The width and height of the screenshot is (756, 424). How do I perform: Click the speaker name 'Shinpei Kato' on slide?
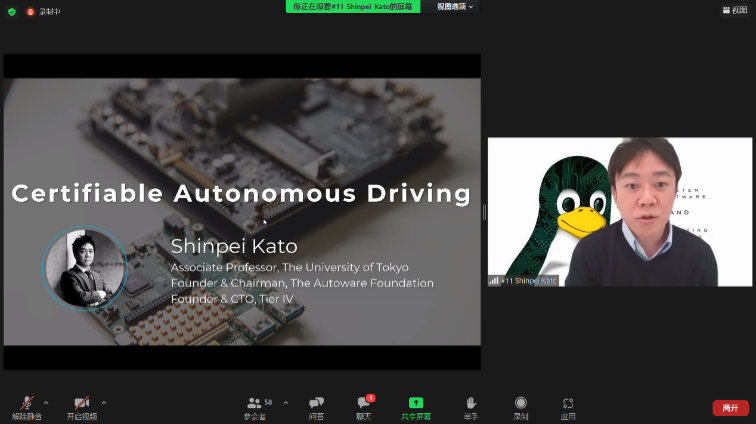pyautogui.click(x=234, y=246)
